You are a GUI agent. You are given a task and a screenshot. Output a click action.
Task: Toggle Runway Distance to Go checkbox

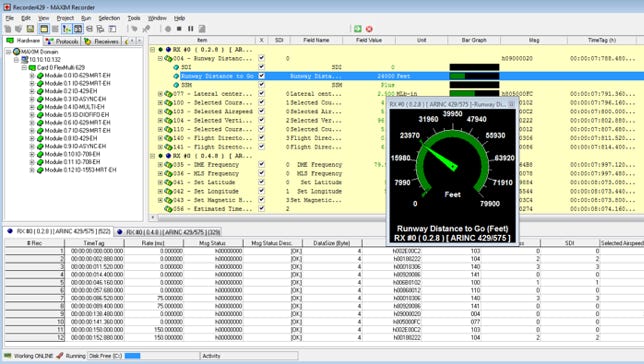(262, 76)
